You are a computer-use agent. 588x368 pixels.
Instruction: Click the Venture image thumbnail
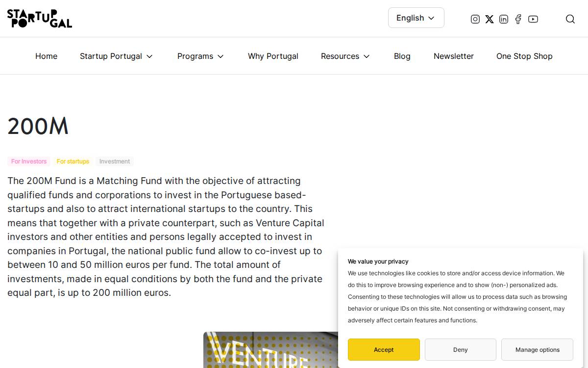270,350
